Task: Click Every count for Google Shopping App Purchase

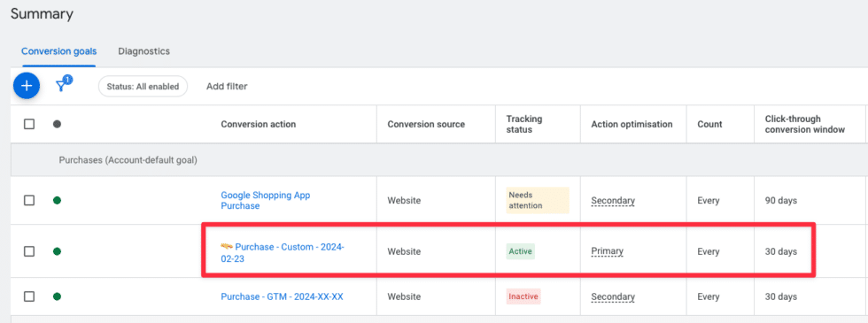Action: tap(709, 200)
